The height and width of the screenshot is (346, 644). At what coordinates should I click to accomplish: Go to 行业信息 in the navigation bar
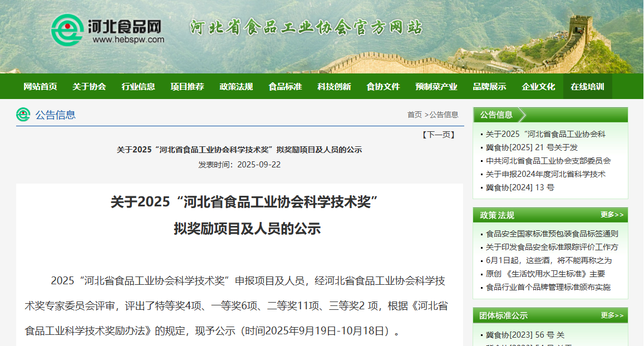138,87
